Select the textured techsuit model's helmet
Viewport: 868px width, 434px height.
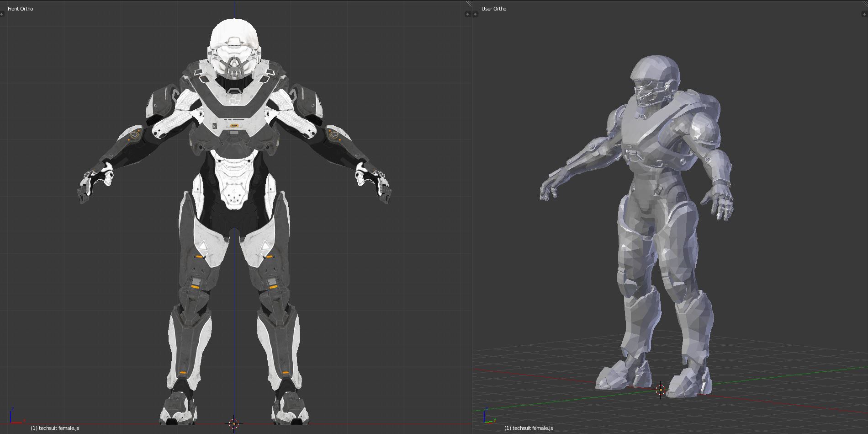234,48
